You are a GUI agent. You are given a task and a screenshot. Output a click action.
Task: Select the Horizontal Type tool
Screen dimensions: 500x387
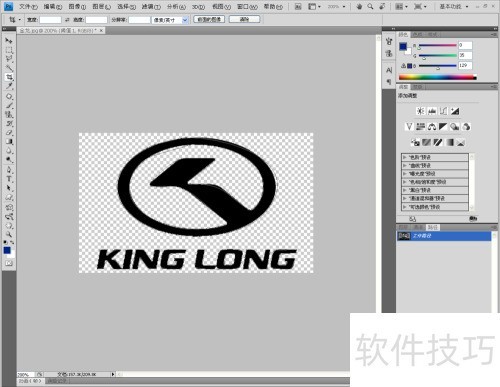point(9,179)
